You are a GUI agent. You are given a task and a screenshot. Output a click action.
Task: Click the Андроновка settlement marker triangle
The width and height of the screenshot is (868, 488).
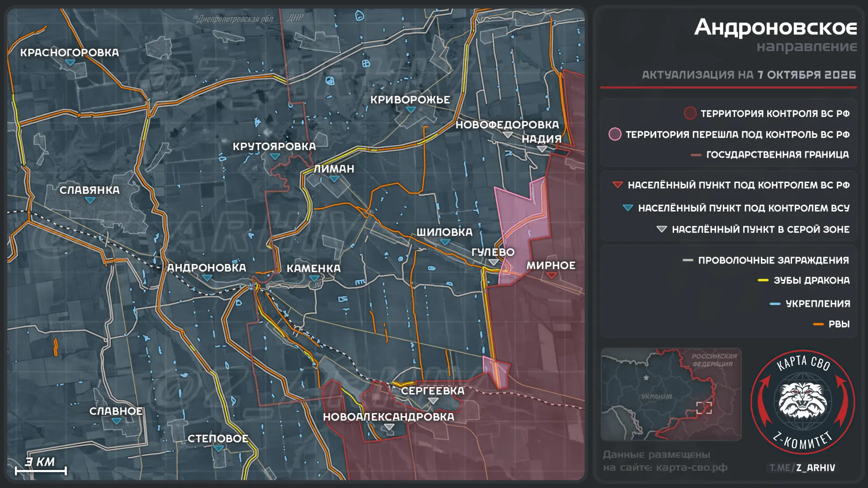207,278
